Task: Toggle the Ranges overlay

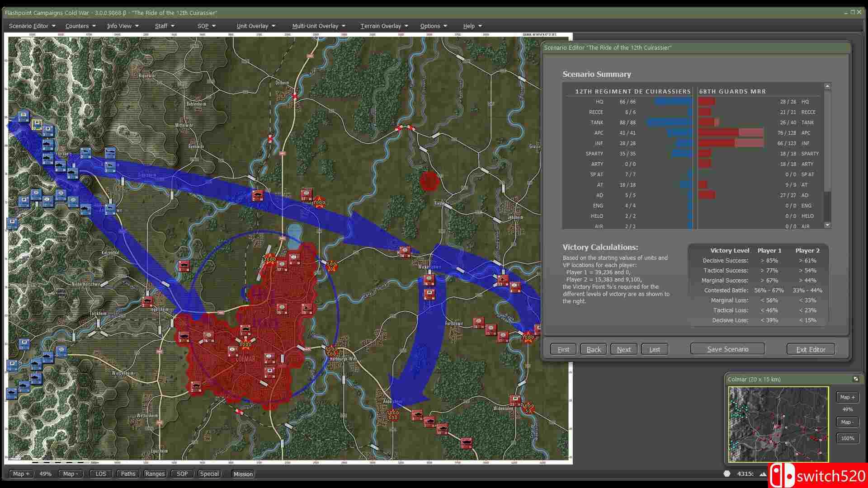Action: click(155, 474)
